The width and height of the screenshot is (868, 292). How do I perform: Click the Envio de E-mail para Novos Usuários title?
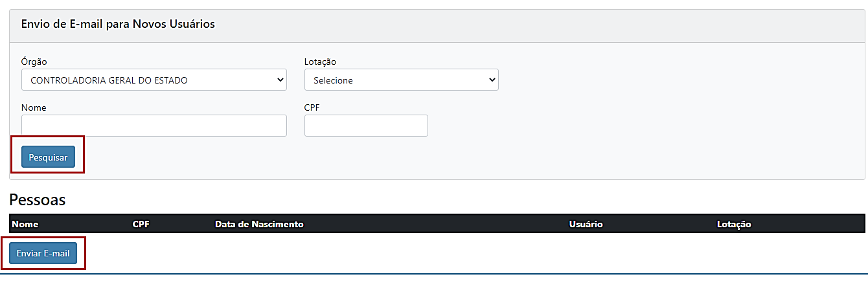click(x=118, y=25)
